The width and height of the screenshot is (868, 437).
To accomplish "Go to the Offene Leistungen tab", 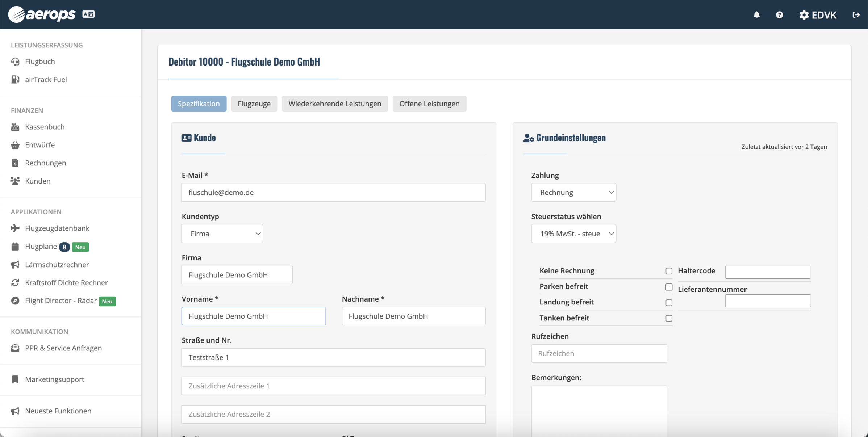I will click(429, 104).
